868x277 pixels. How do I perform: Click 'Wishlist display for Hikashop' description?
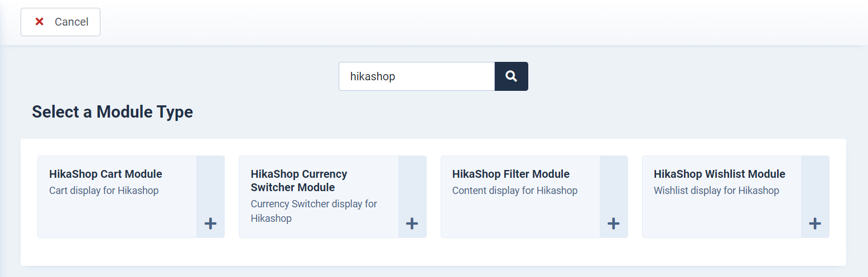716,191
